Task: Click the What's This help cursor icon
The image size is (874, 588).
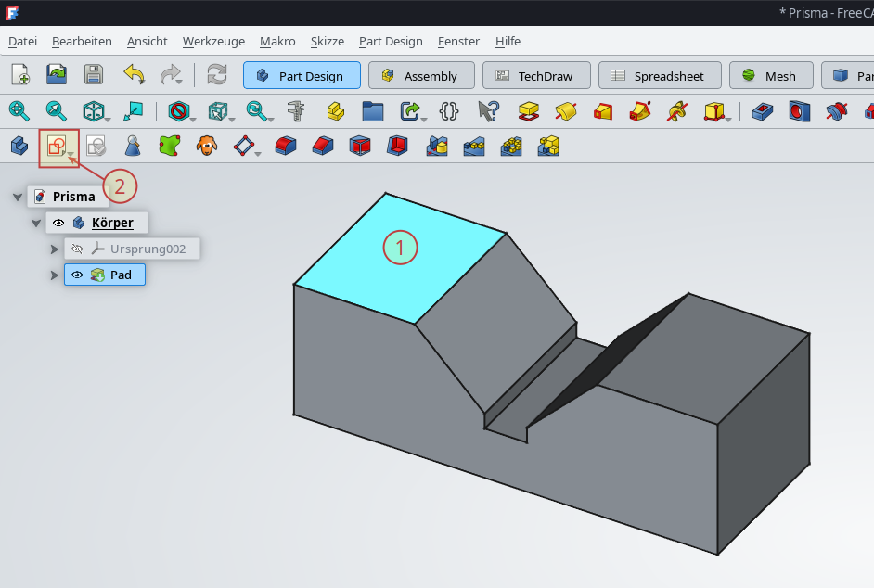Action: [x=488, y=111]
